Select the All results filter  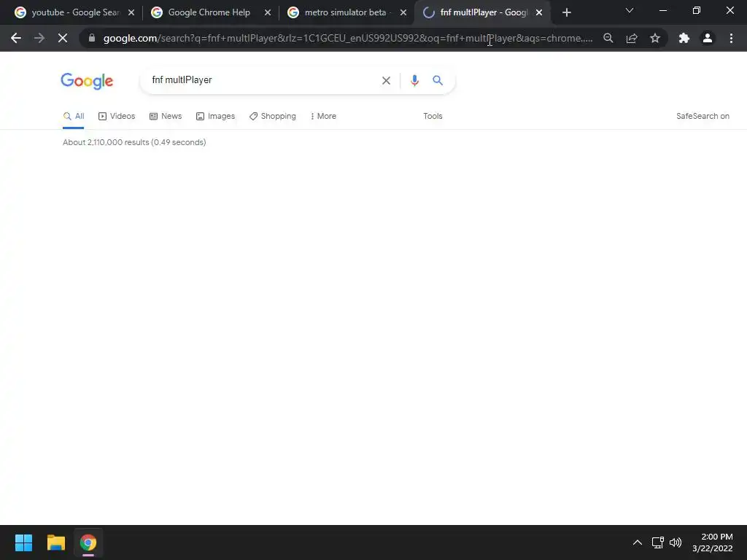click(x=74, y=116)
